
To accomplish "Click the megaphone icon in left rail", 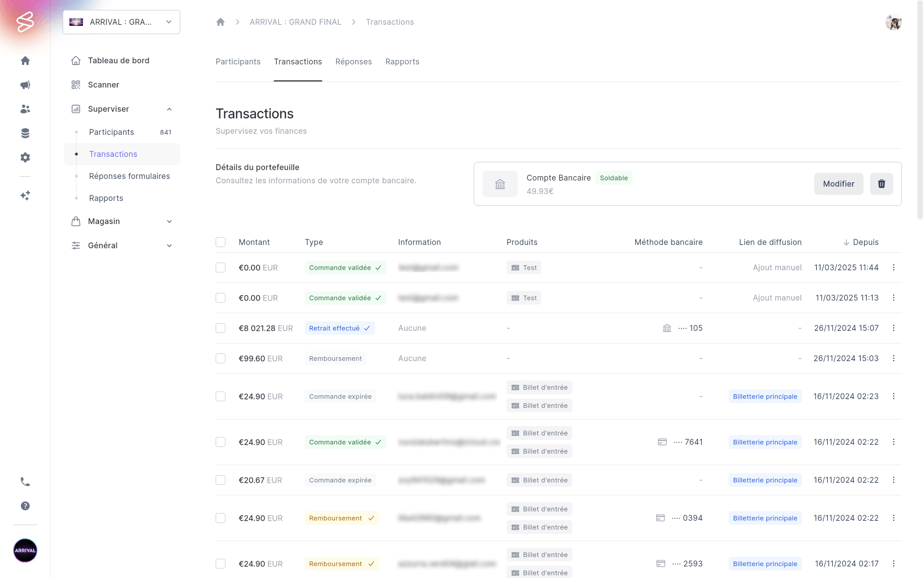I will [25, 85].
